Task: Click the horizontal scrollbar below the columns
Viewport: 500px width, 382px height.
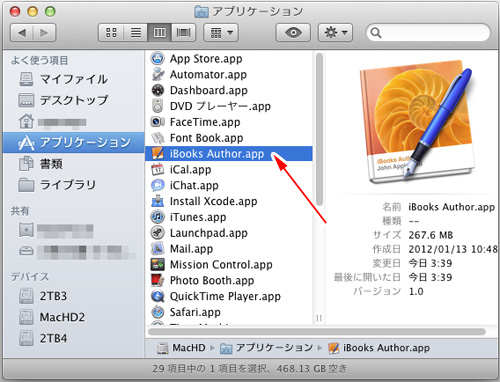Action: click(317, 332)
